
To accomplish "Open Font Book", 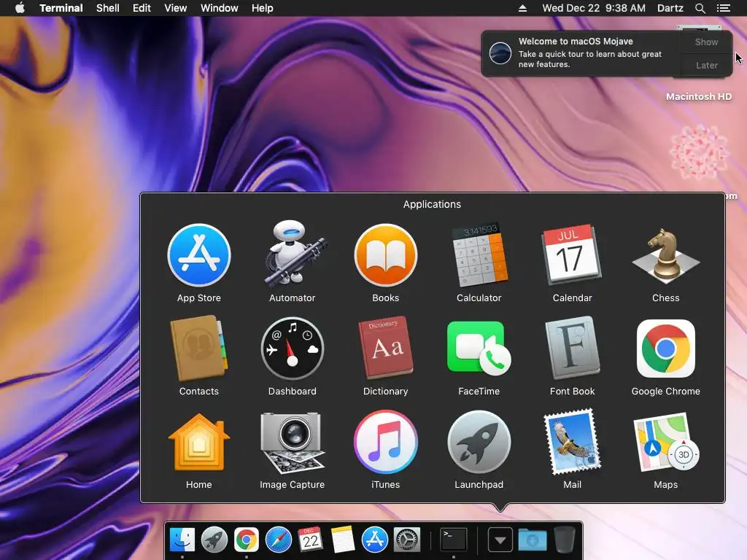I will click(572, 348).
